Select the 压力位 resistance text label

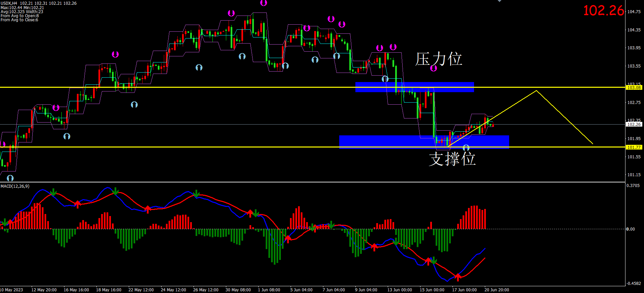[x=438, y=59]
